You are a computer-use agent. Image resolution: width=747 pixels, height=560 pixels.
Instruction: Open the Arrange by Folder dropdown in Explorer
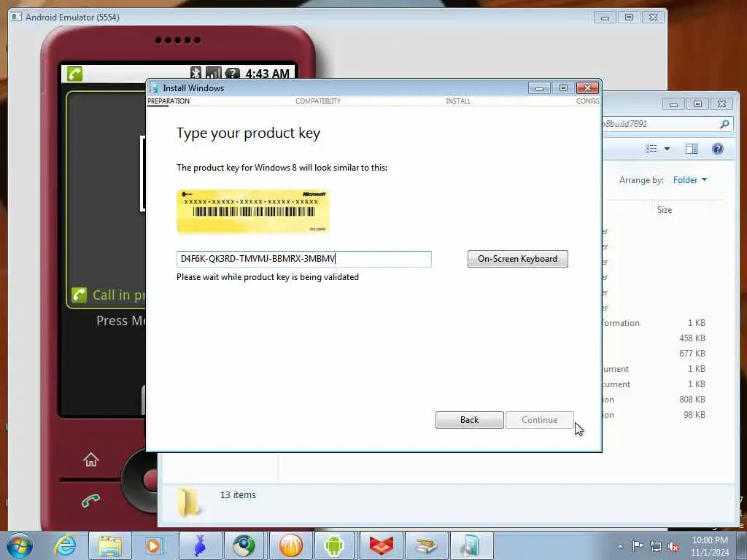[689, 180]
